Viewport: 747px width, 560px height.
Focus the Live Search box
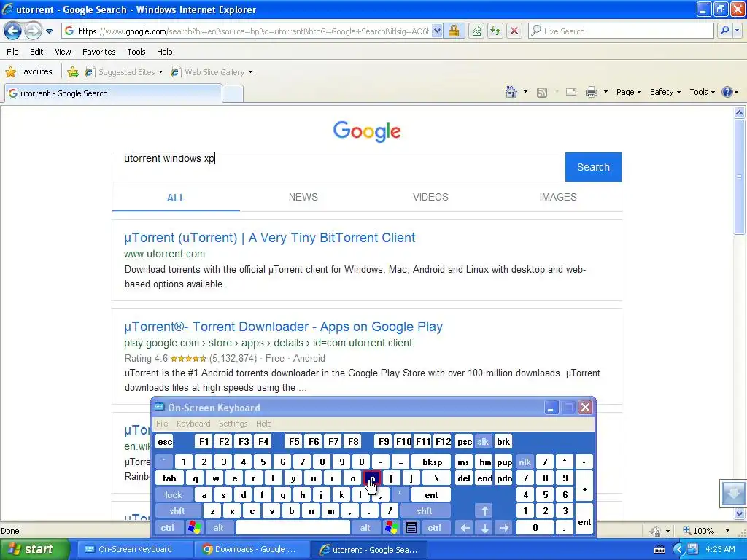(621, 31)
